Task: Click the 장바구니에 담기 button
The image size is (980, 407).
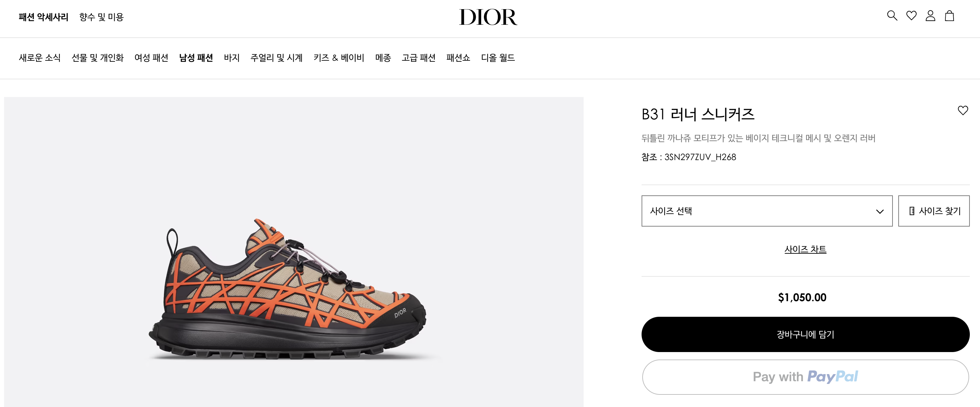Action: click(805, 334)
